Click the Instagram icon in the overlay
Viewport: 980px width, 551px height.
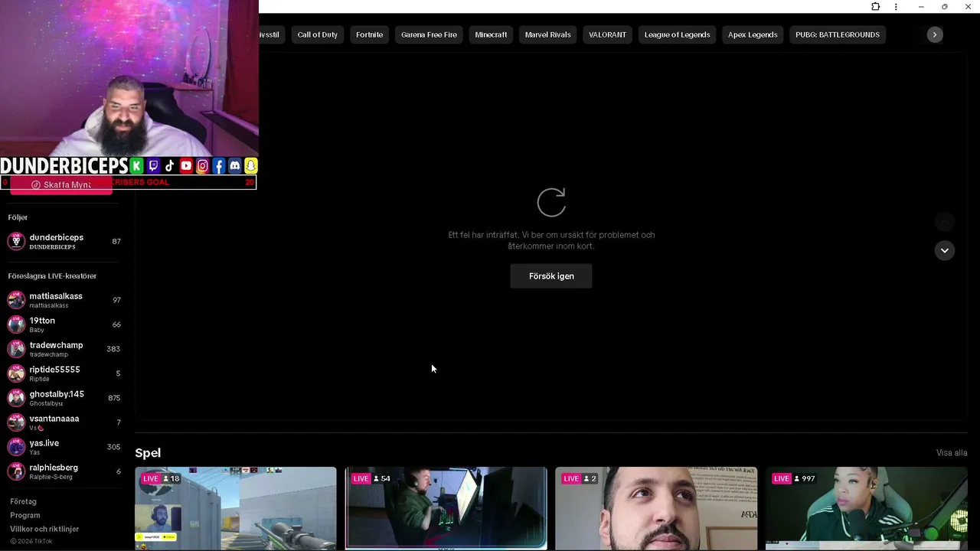pyautogui.click(x=202, y=166)
